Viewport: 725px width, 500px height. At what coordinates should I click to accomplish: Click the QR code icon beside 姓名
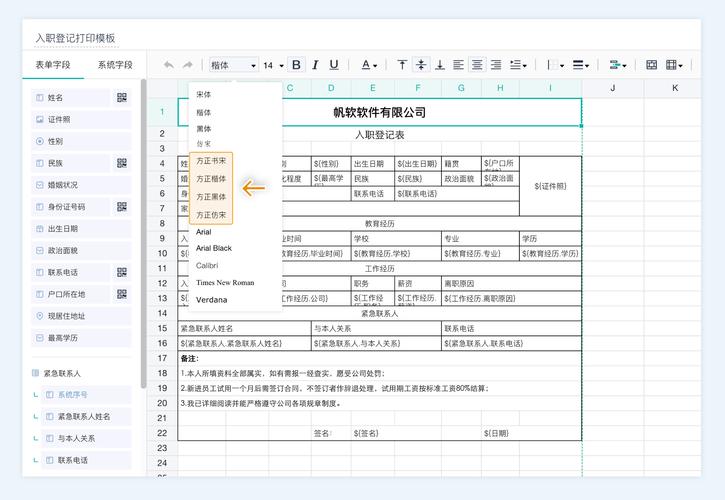coord(122,98)
